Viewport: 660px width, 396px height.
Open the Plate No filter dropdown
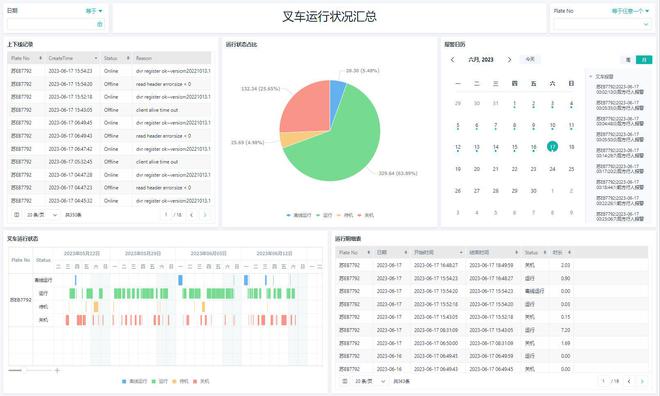603,24
